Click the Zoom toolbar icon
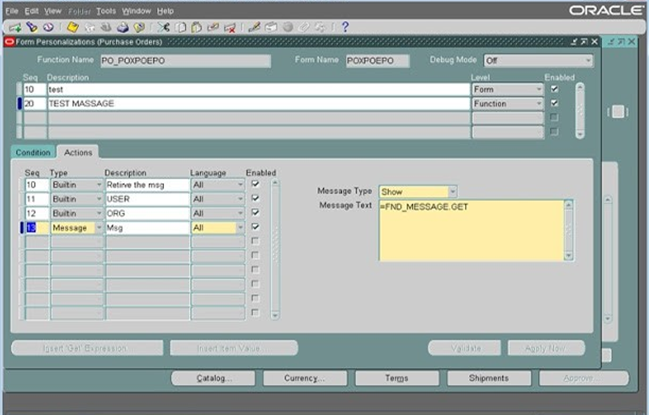Image resolution: width=649 pixels, height=415 pixels. (x=271, y=28)
